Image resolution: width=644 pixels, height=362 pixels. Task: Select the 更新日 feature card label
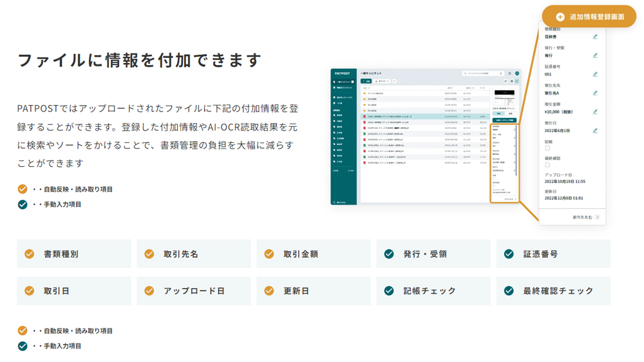(296, 291)
